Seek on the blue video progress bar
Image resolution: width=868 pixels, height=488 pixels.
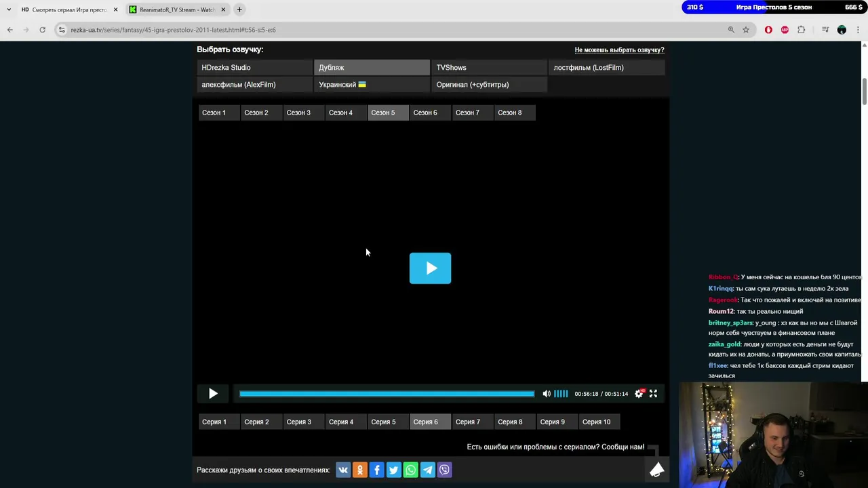click(x=387, y=394)
